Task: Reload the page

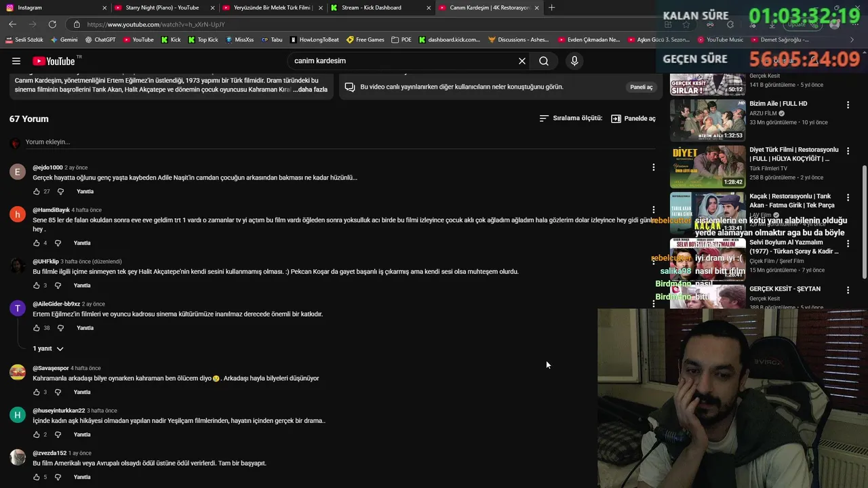Action: [x=52, y=24]
